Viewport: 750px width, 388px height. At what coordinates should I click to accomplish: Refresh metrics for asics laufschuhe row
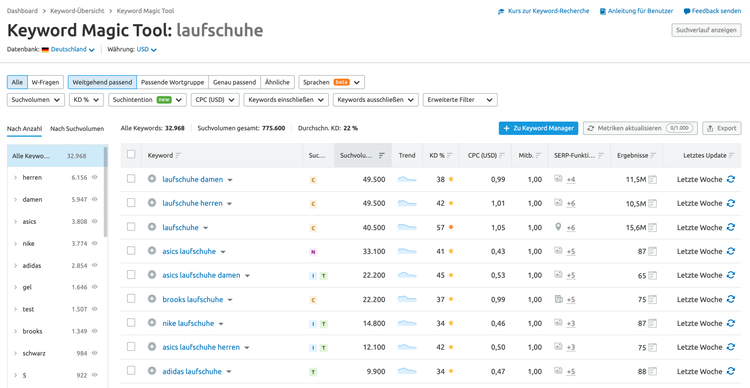[x=730, y=251]
